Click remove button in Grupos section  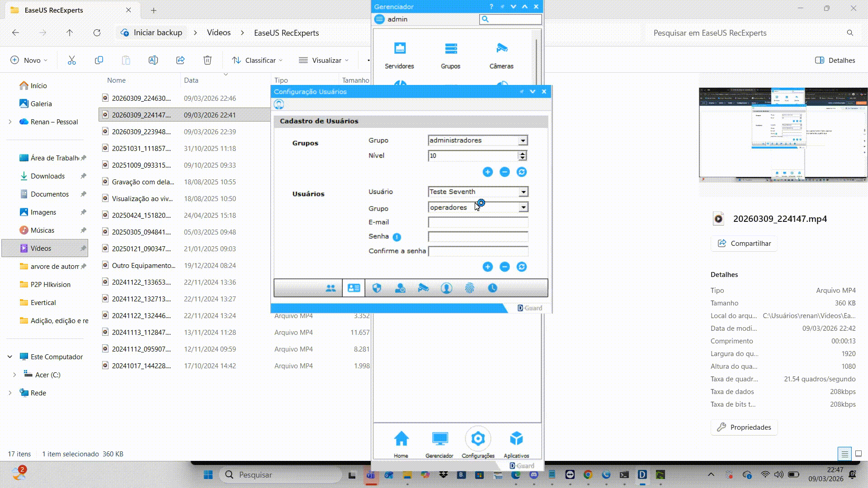[x=505, y=172]
